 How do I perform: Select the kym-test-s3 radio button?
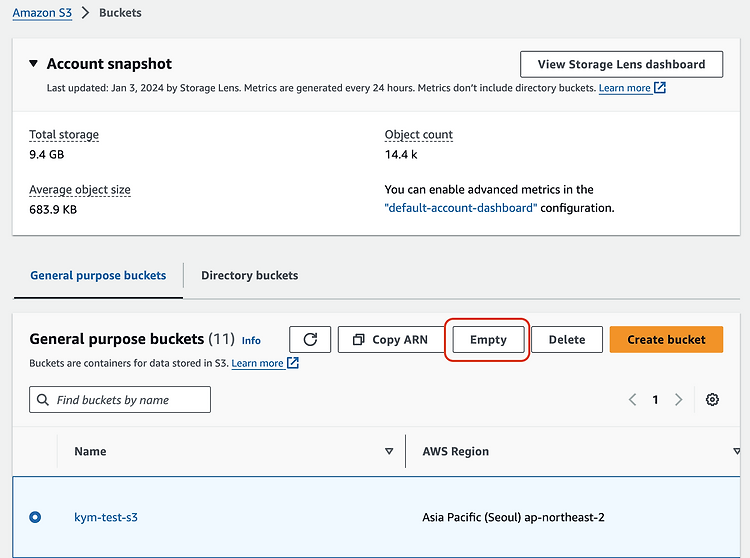click(35, 517)
